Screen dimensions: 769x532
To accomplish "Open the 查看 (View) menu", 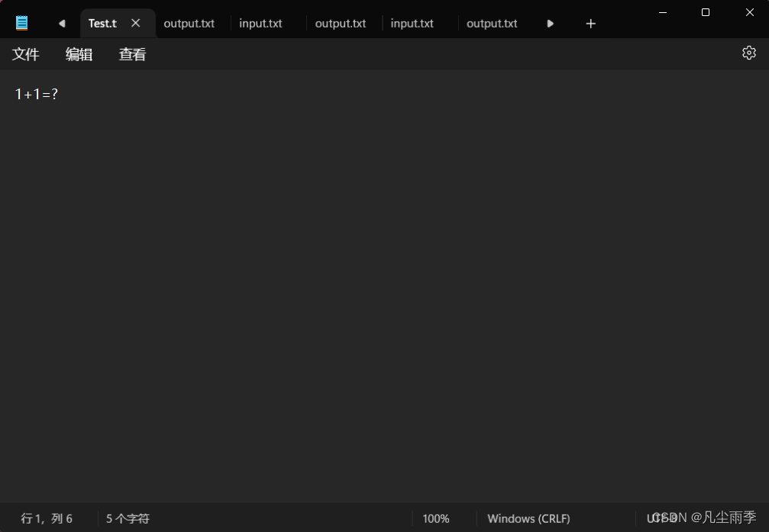I will pos(132,54).
